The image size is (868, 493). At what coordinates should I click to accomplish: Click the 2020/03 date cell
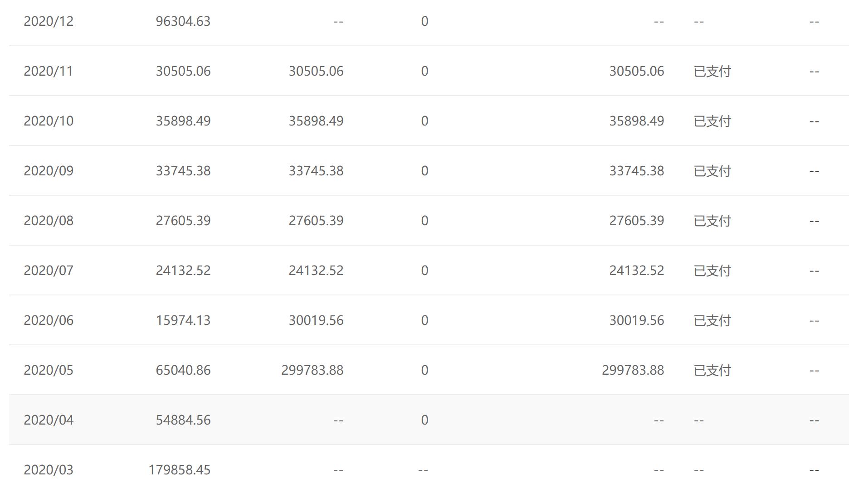(x=49, y=470)
